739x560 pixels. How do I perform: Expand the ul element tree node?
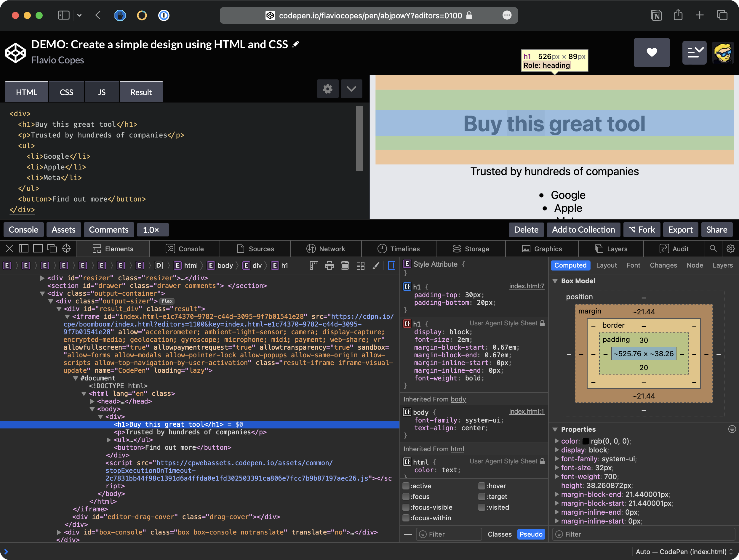point(108,440)
